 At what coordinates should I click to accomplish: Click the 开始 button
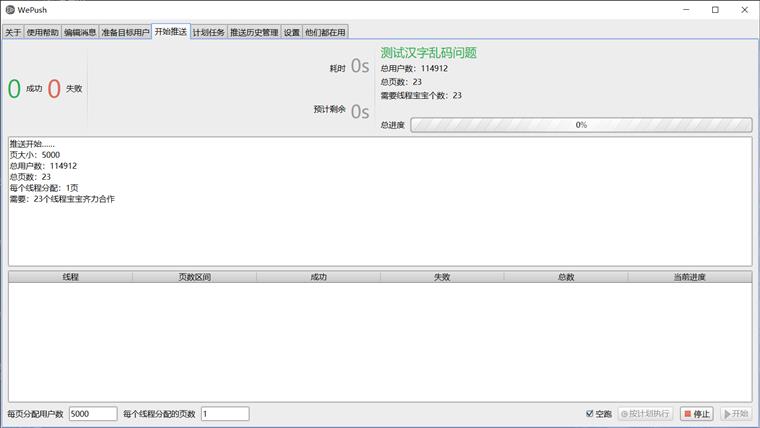736,414
